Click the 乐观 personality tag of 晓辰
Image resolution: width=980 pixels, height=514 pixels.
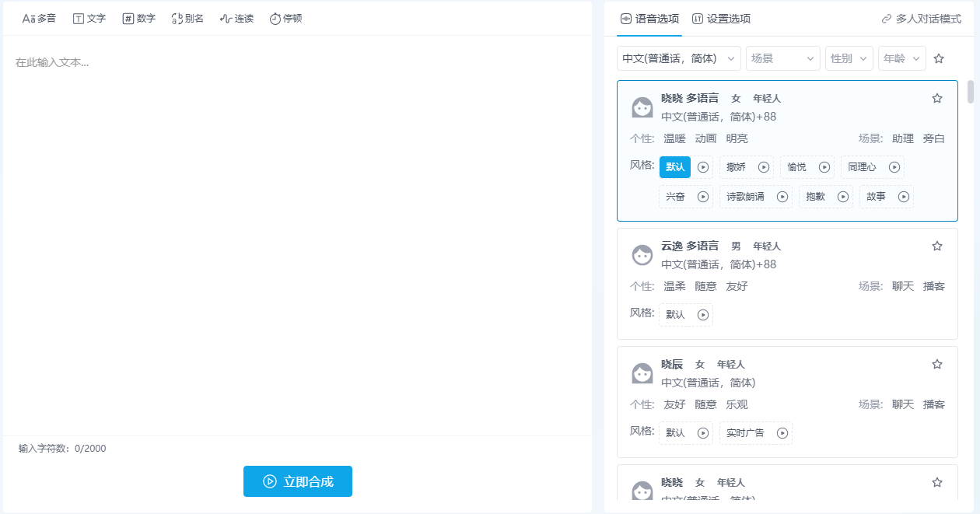(737, 404)
